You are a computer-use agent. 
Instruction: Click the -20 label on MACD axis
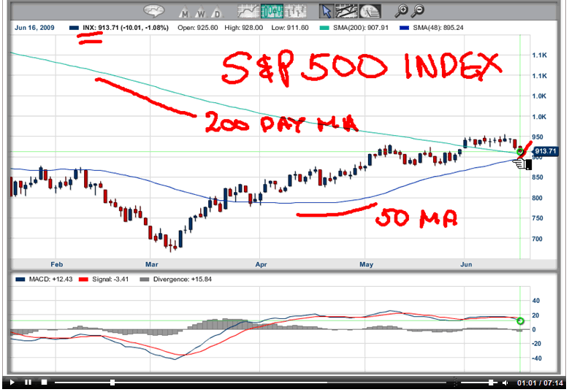pos(537,343)
